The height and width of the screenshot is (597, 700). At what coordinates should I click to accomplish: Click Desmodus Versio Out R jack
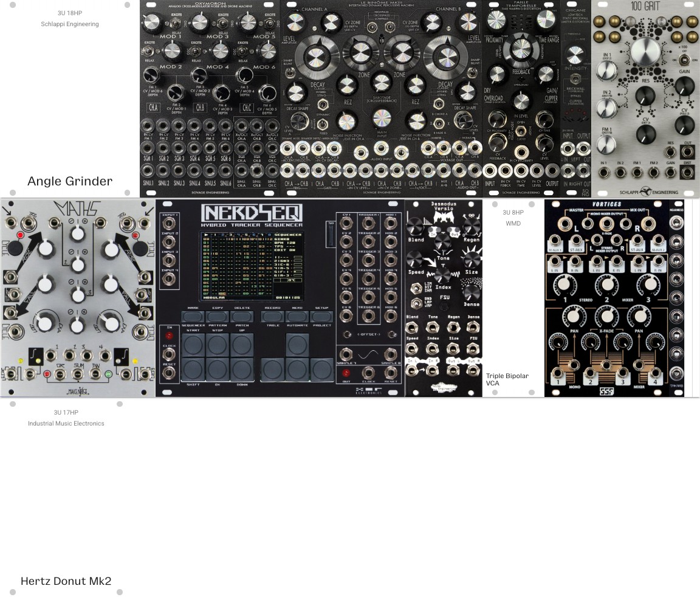click(x=473, y=370)
